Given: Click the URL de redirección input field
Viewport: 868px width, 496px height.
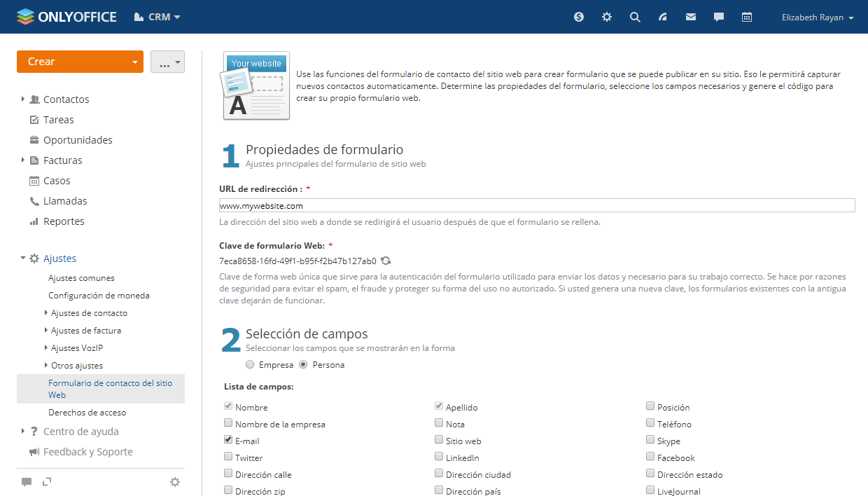Looking at the screenshot, I should click(x=536, y=205).
